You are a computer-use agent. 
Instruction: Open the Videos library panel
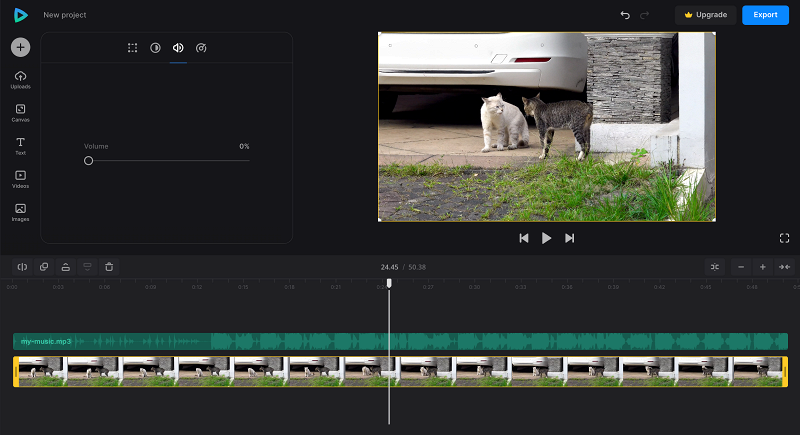coord(20,180)
